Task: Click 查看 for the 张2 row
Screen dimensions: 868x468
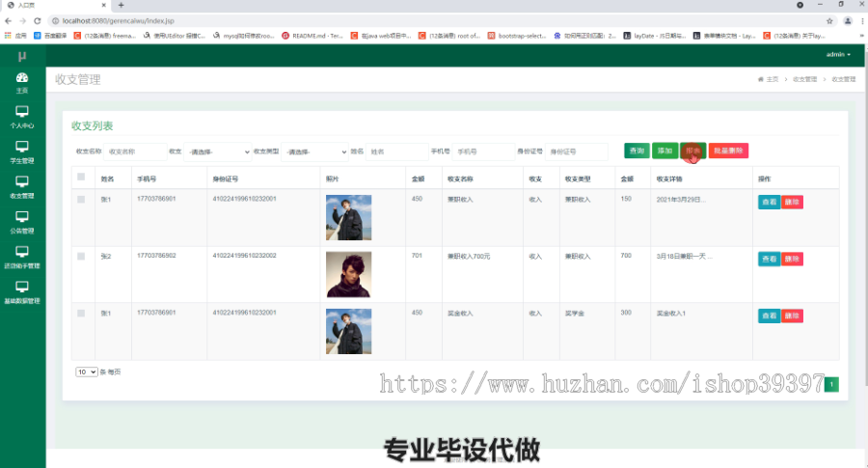Action: tap(769, 259)
